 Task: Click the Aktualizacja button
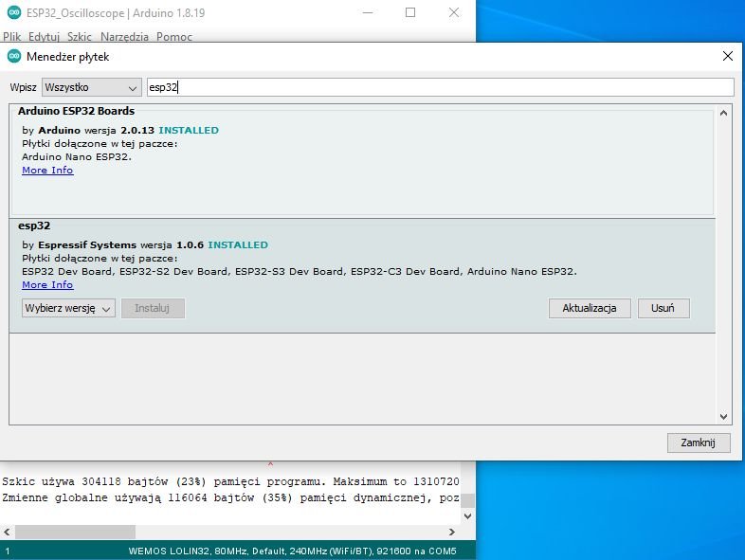[x=590, y=308]
